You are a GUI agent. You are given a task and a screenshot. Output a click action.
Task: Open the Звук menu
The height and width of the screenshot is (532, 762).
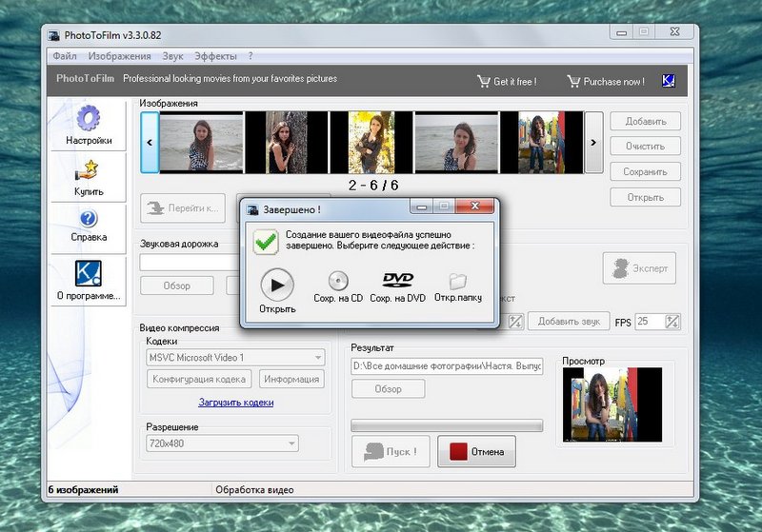[172, 56]
